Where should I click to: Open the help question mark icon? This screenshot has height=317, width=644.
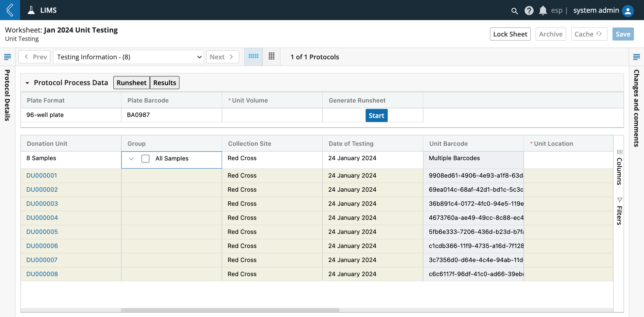529,10
